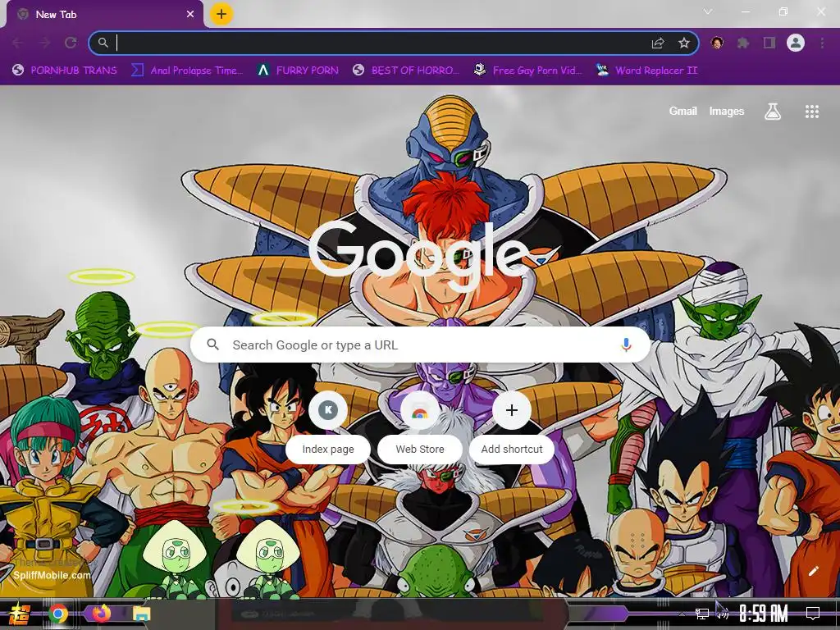Open the Extensions puzzle-piece menu

click(x=743, y=43)
